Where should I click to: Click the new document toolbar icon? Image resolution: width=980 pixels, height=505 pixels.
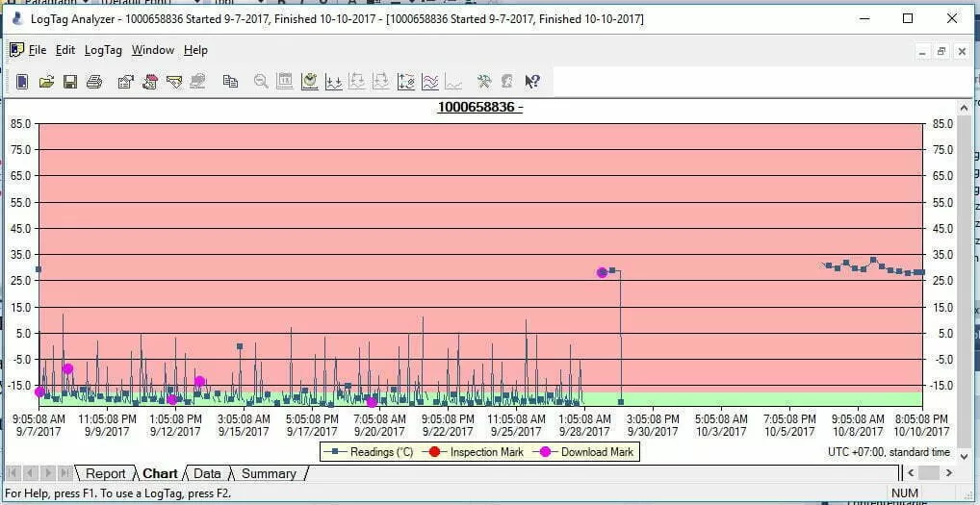click(22, 82)
